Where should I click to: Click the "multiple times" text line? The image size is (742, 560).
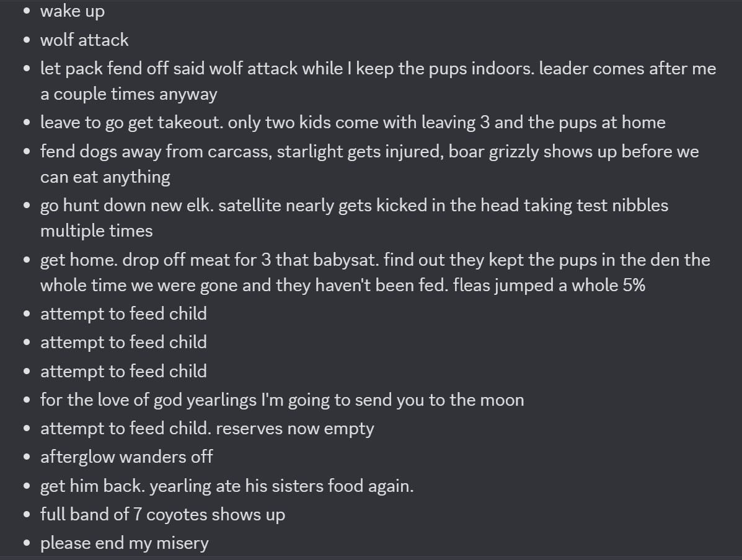click(96, 231)
